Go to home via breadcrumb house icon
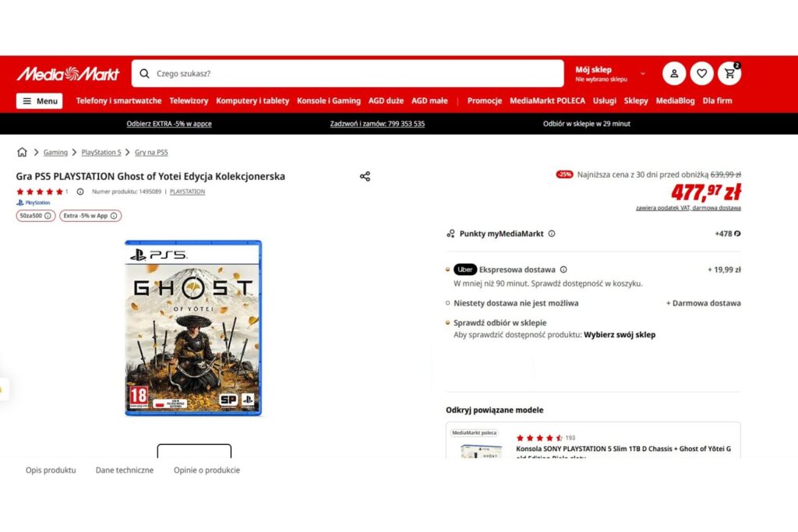 pos(22,152)
